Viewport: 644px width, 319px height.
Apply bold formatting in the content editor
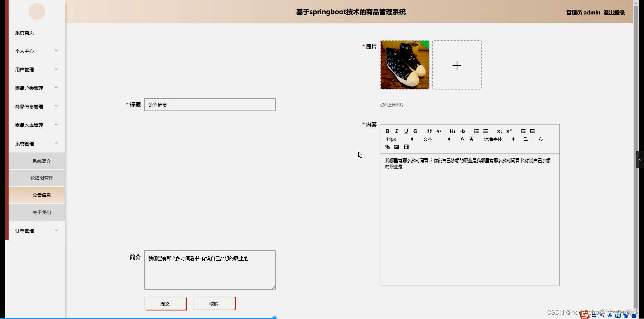(x=388, y=131)
